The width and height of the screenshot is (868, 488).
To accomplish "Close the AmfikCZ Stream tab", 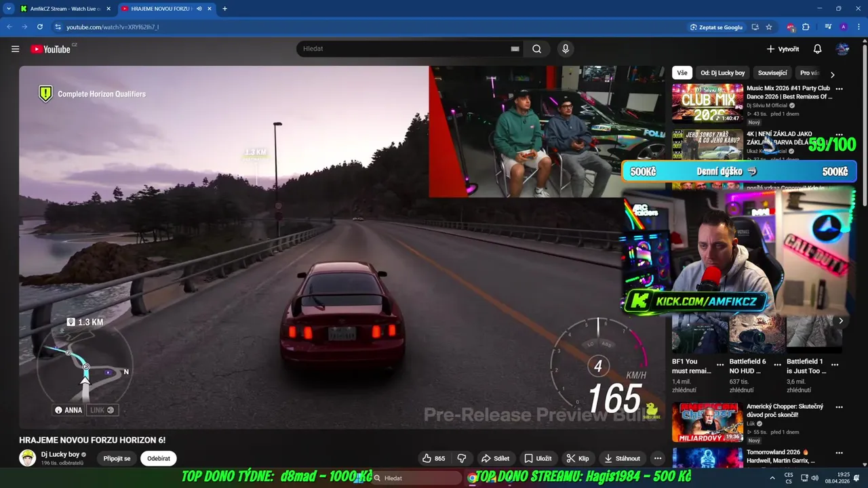I will (x=108, y=9).
